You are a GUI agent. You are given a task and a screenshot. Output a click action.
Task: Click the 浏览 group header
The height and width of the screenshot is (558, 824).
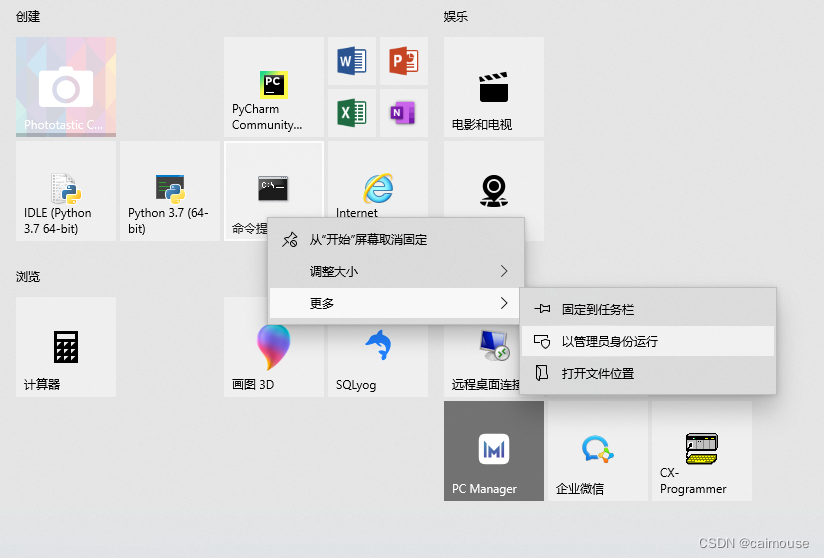(x=28, y=277)
